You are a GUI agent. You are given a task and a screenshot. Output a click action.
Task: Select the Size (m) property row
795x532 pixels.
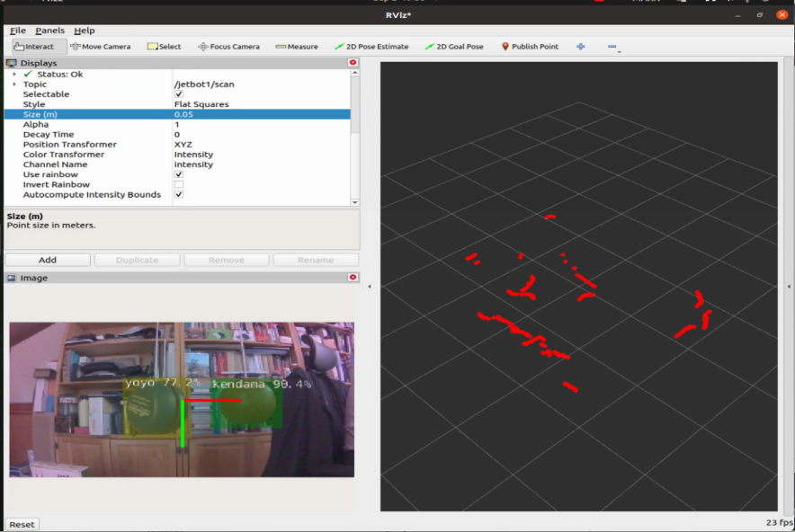pos(177,114)
